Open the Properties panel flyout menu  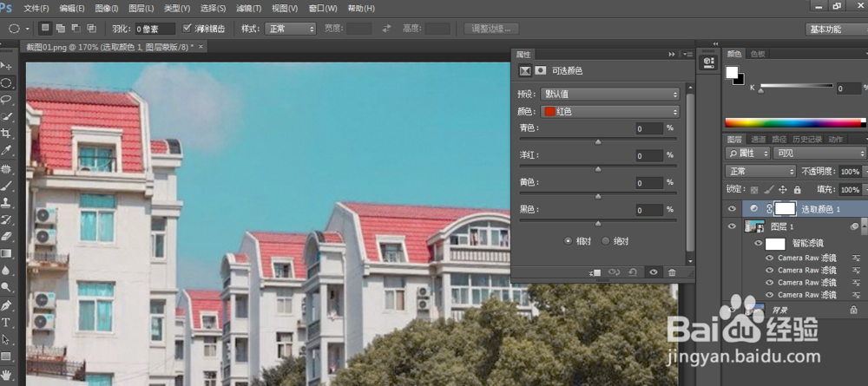[x=687, y=54]
